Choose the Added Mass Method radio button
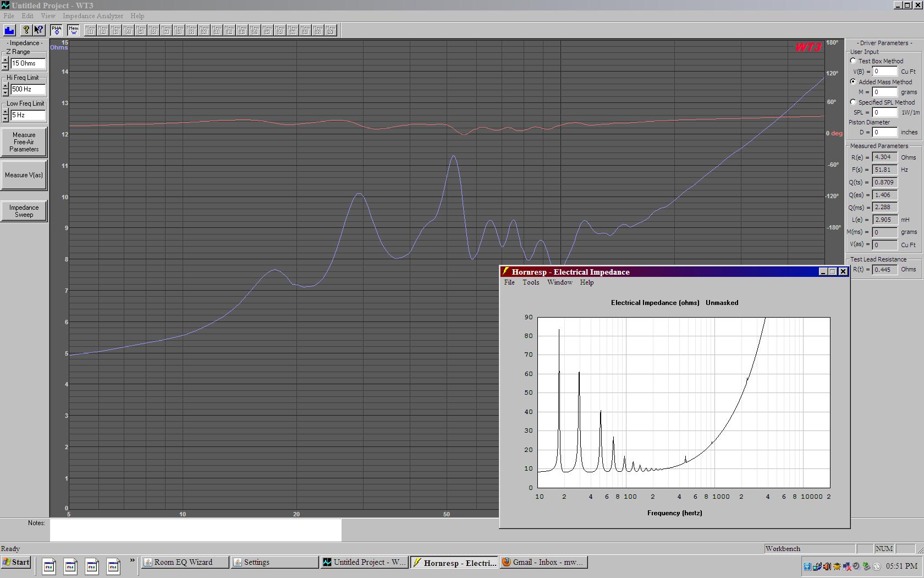Image resolution: width=924 pixels, height=578 pixels. pos(853,81)
